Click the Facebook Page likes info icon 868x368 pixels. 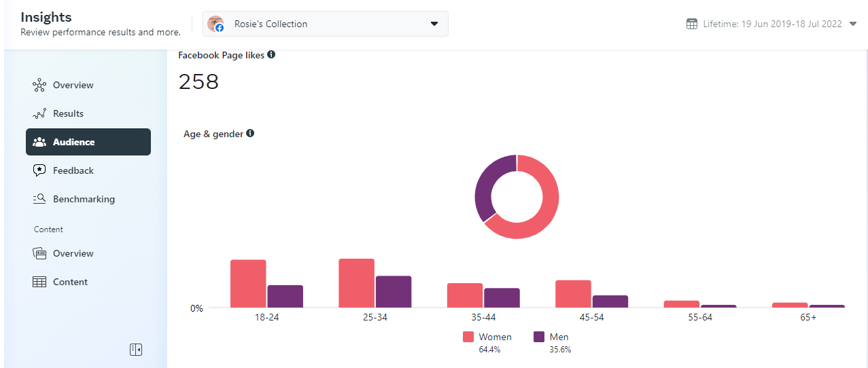pyautogui.click(x=271, y=55)
